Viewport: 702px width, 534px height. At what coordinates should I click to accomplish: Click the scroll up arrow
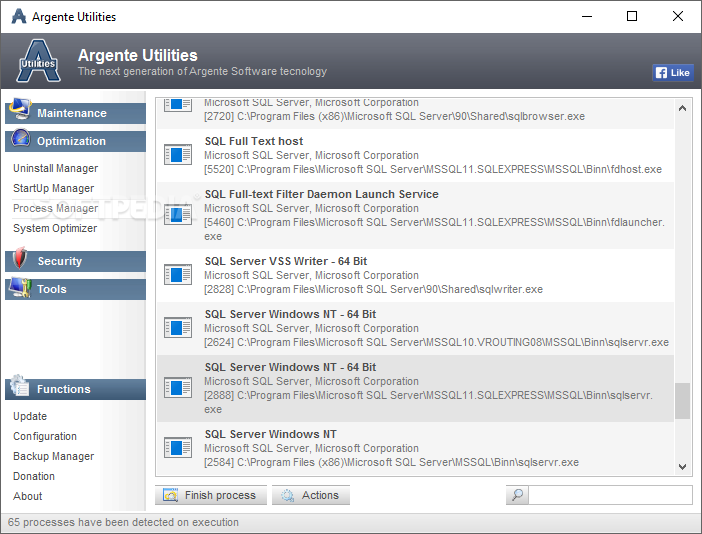tap(682, 108)
